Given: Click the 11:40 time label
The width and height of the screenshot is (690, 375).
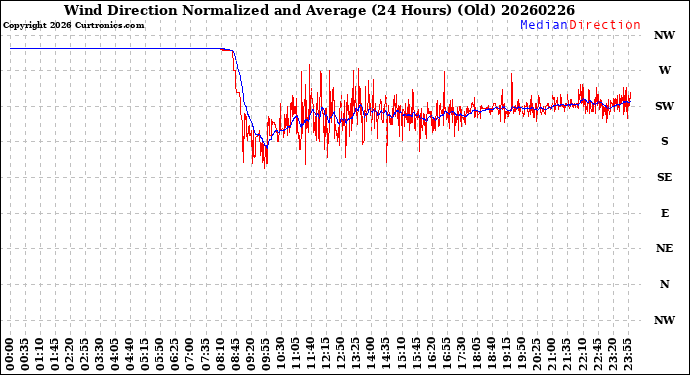Looking at the screenshot, I should 311,354.
